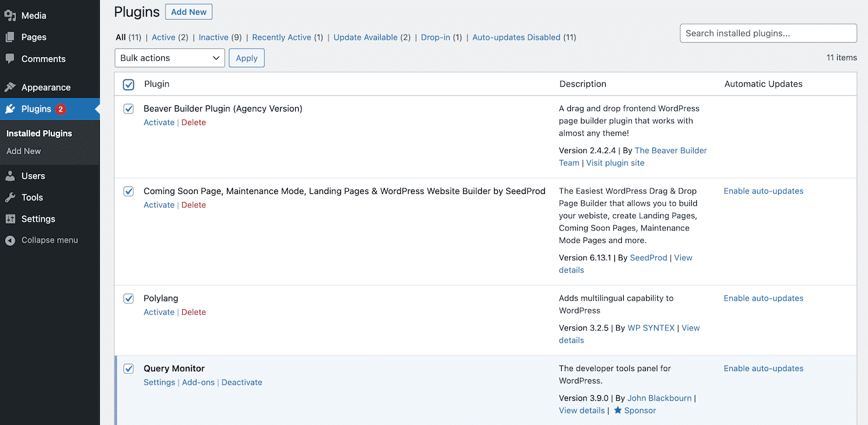The image size is (868, 425).
Task: Uncheck the Query Monitor checkbox
Action: point(128,368)
